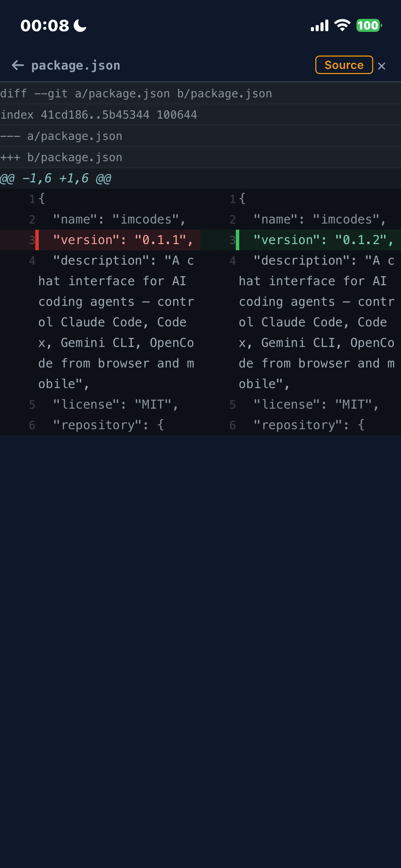401x868 pixels.
Task: Click the index 41cd186..5b45344 line
Action: point(99,114)
